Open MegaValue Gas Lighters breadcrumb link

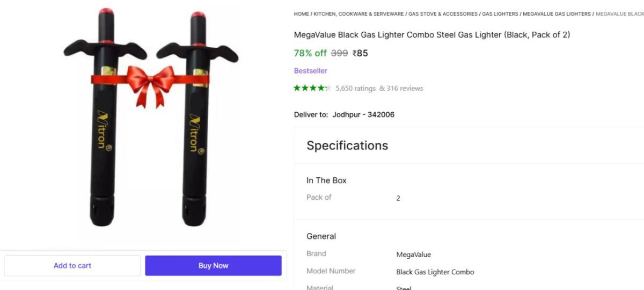[557, 14]
